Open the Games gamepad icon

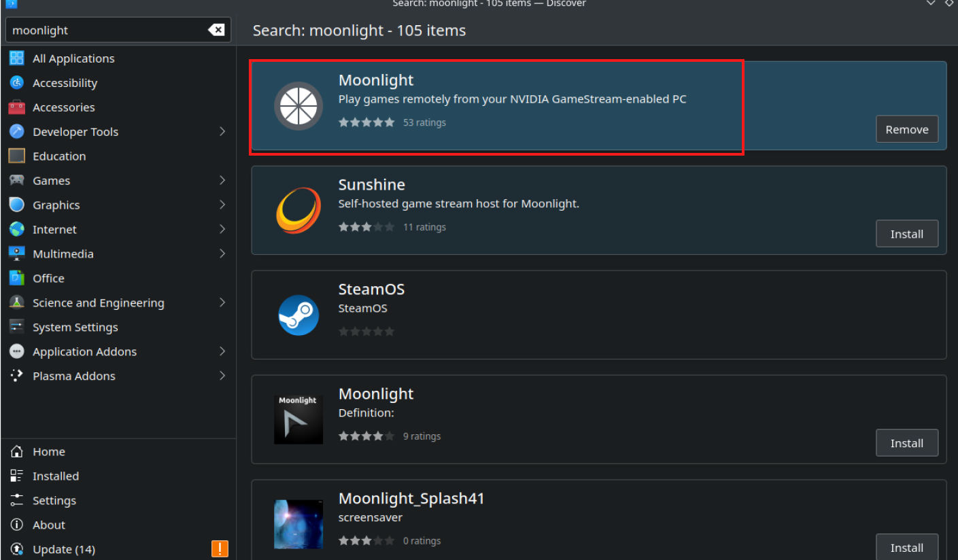16,180
